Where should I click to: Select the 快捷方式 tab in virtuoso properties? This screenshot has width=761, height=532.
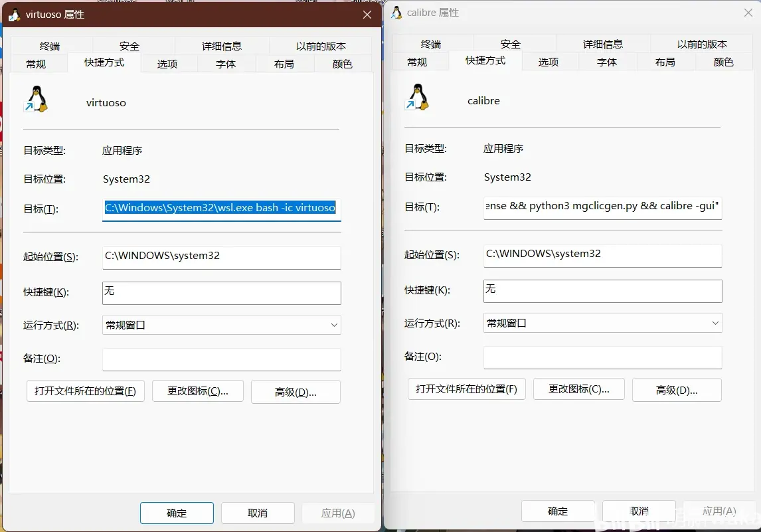pos(104,62)
